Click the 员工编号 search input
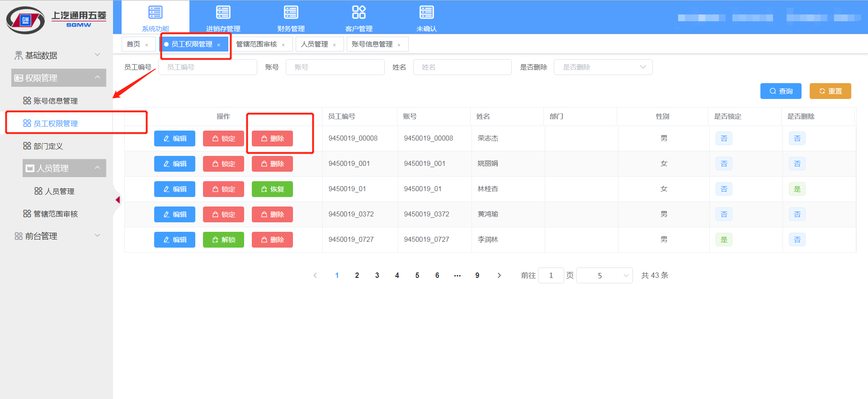 (x=208, y=67)
